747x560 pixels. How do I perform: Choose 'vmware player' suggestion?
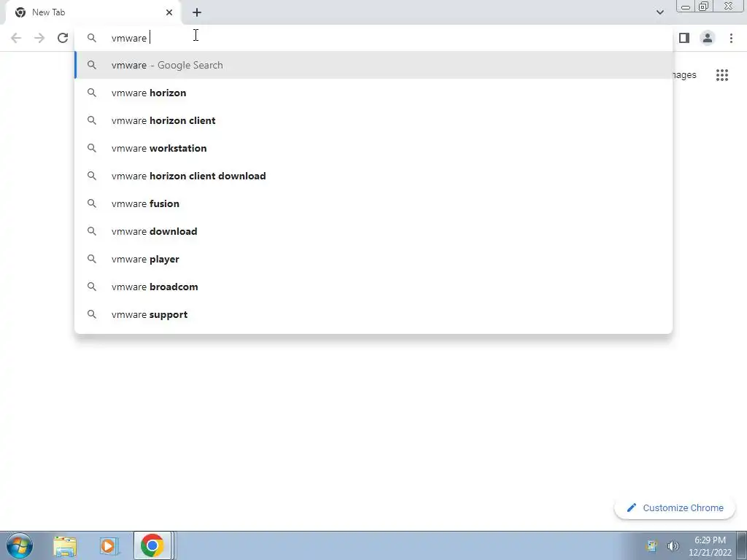point(373,259)
